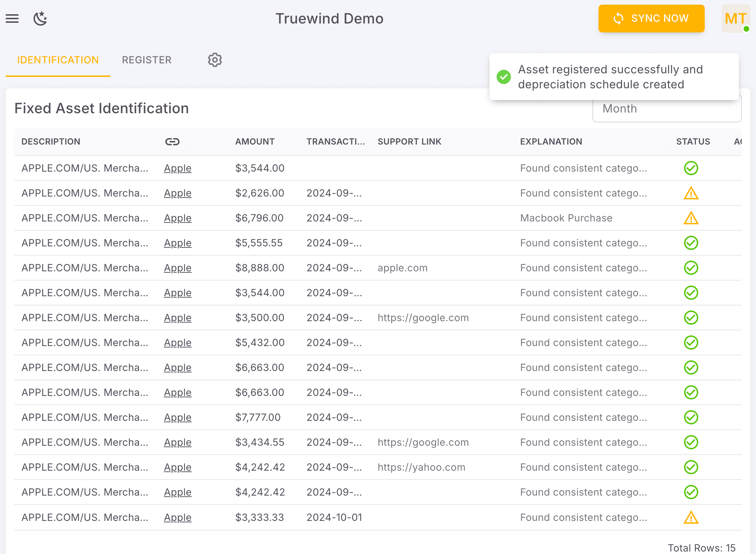Click the warning triangle on the $3,333.33 row
756x554 pixels.
pyautogui.click(x=690, y=517)
